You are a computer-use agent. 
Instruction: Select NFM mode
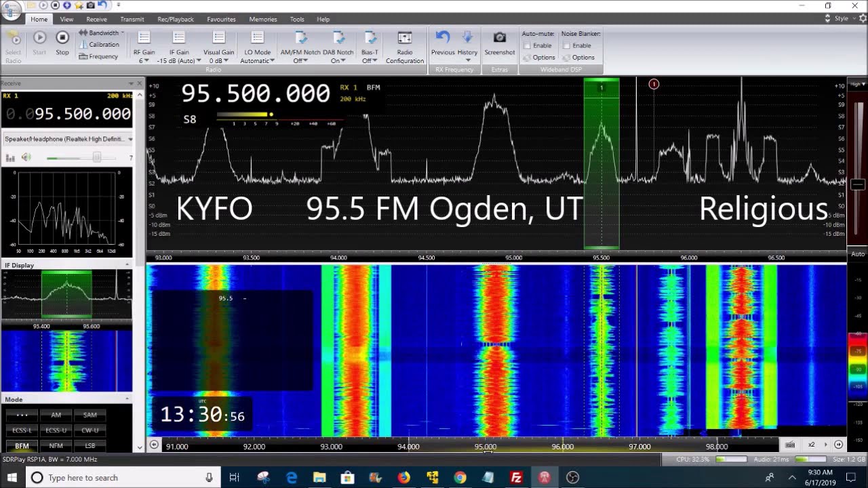click(x=56, y=446)
